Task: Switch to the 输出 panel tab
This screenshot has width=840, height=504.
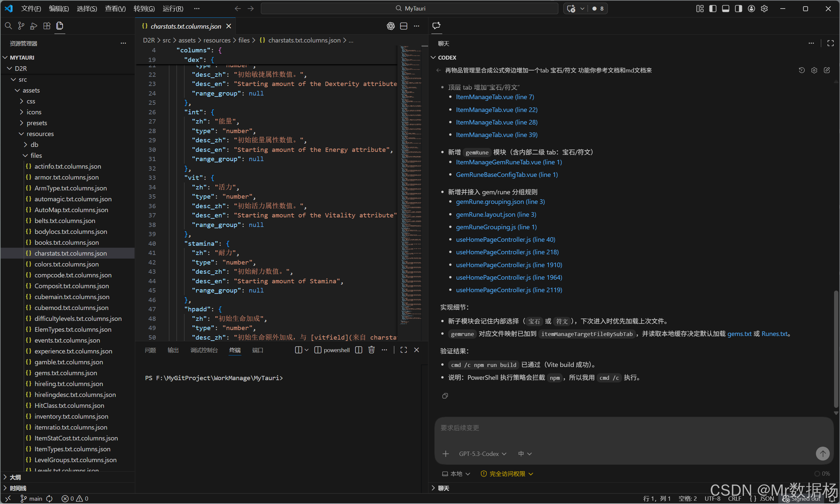Action: 173,350
